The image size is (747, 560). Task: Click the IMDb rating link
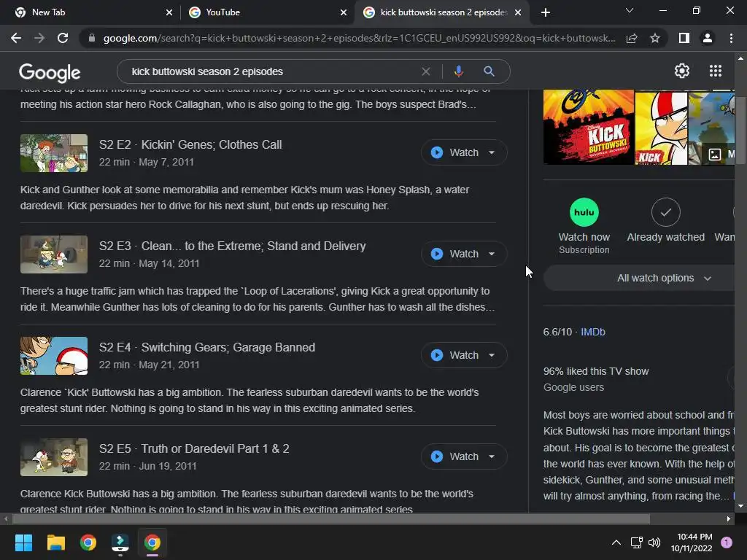[x=592, y=332]
